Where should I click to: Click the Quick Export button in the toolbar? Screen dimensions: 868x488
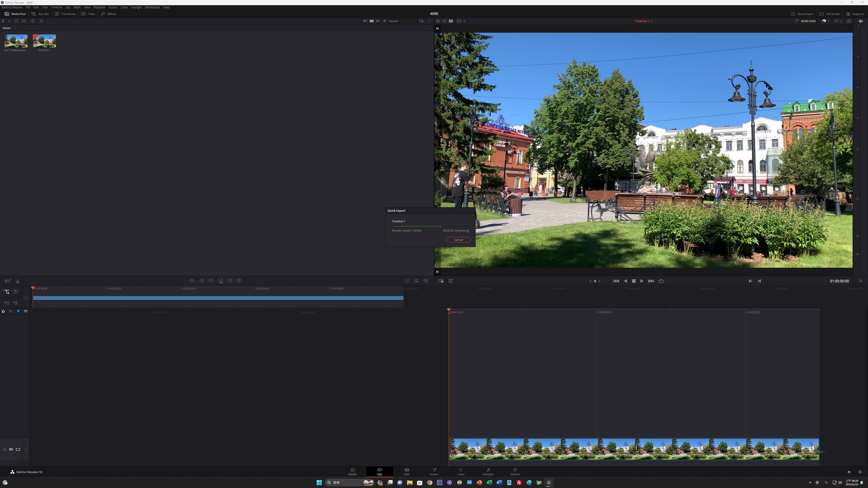coord(802,14)
